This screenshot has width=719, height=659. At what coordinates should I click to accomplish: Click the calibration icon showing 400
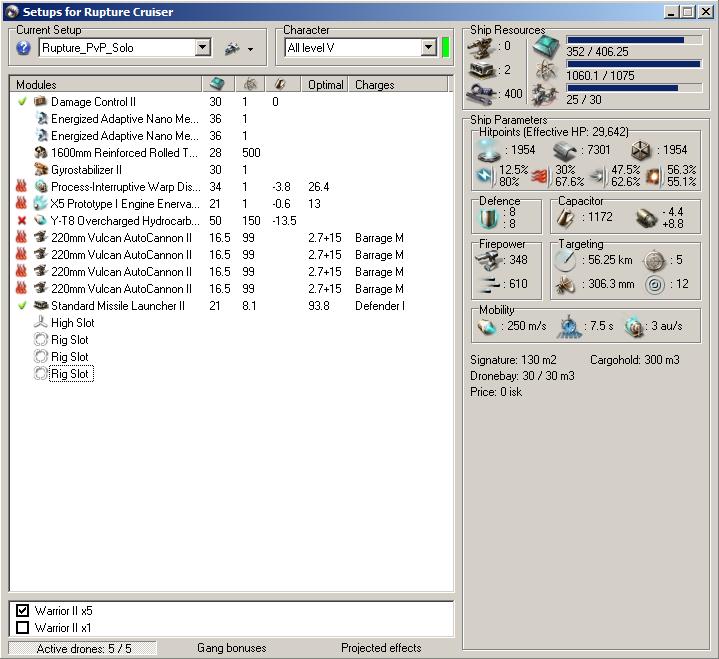[481, 94]
